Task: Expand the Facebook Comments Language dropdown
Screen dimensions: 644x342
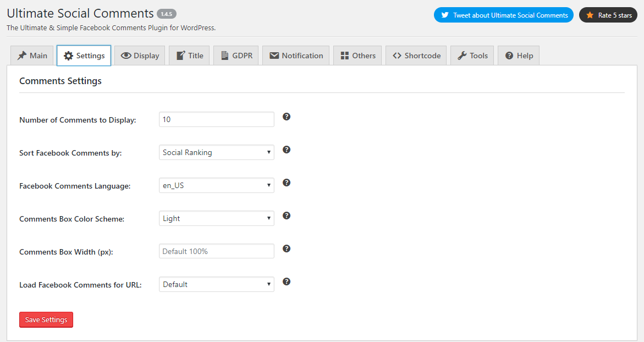Action: pyautogui.click(x=216, y=185)
